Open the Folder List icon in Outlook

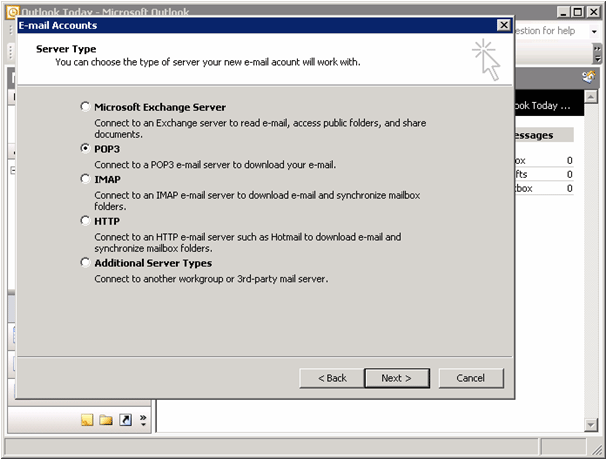click(x=106, y=420)
